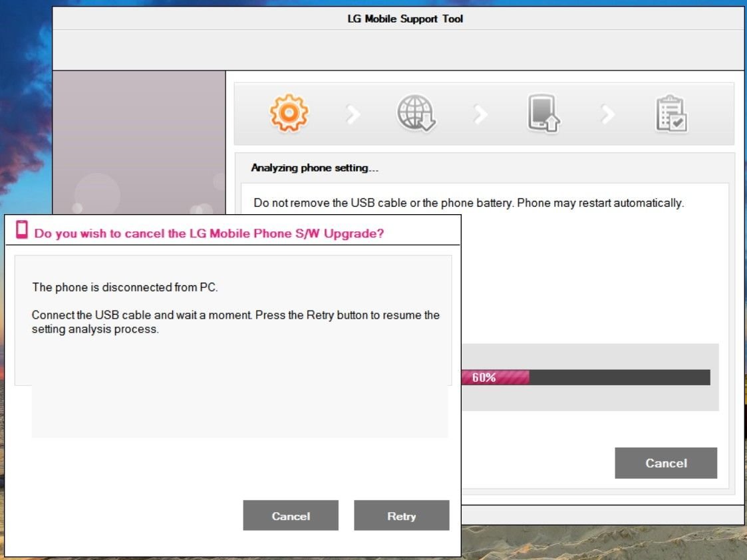Click the 60% progress bar
This screenshot has height=560, width=747.
tap(585, 377)
